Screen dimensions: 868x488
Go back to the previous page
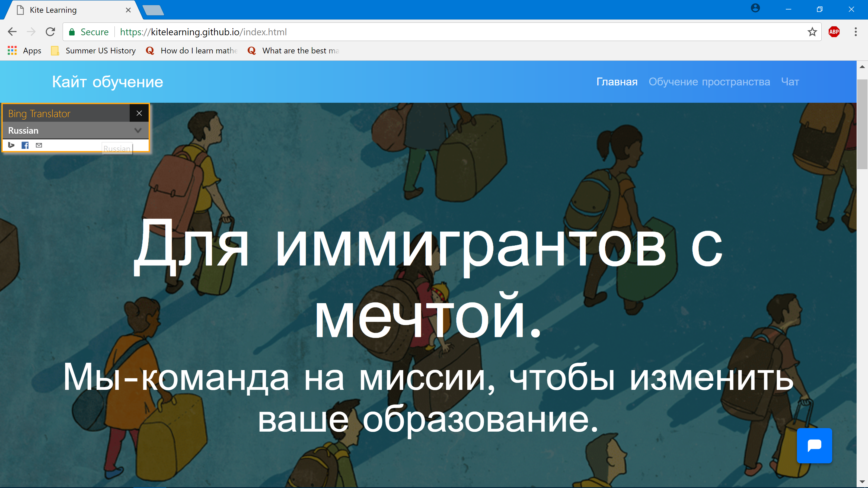coord(12,32)
